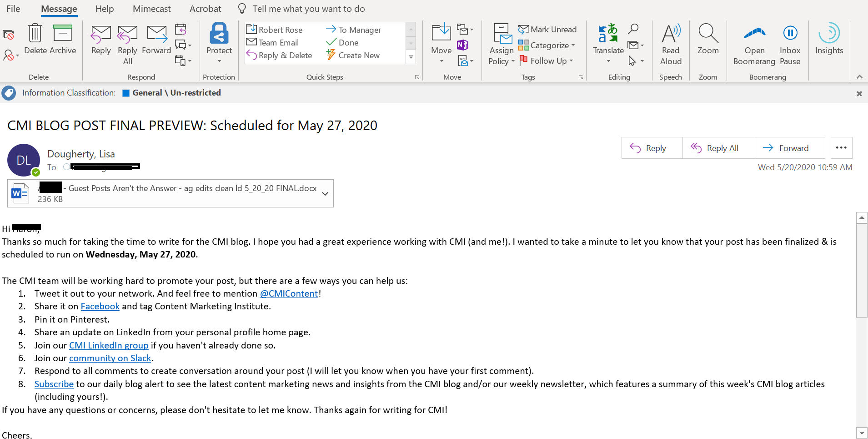Viewport: 868px width, 439px height.
Task: Open the Help tab
Action: [105, 9]
